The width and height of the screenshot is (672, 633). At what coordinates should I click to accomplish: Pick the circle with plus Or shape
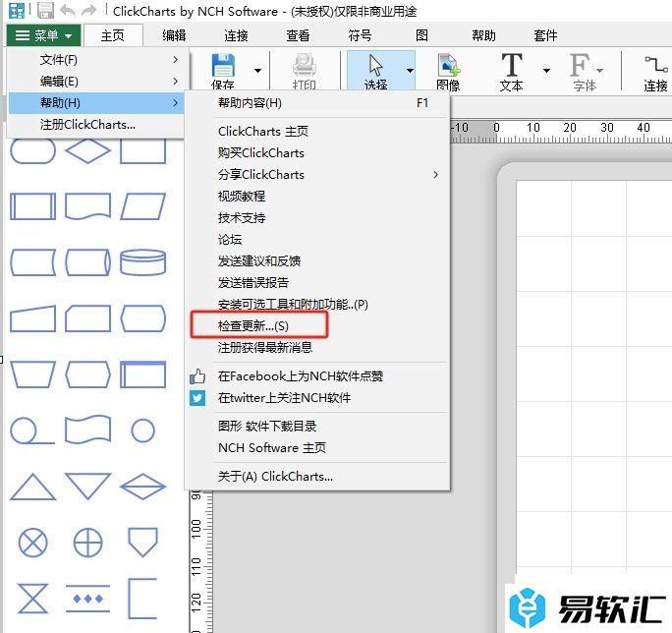(87, 543)
